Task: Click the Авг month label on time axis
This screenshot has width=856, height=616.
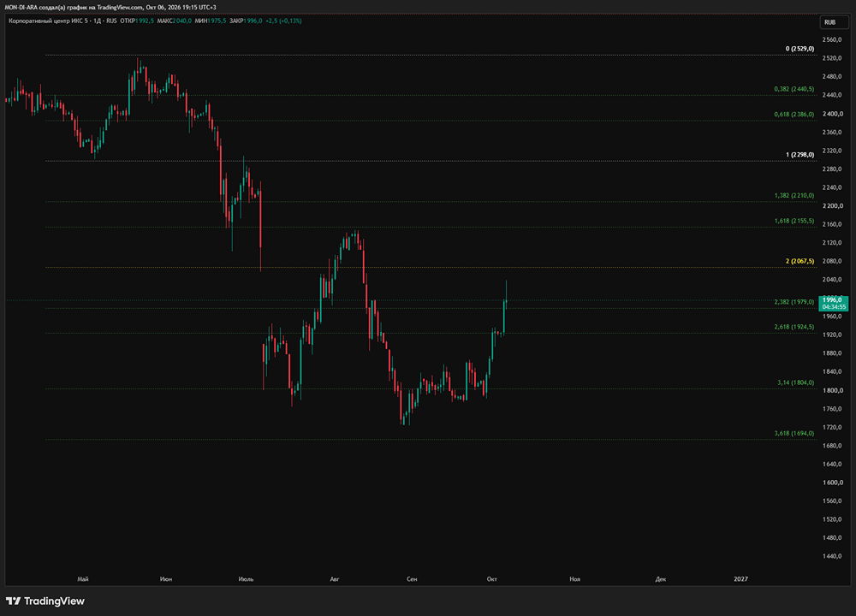Action: click(335, 579)
